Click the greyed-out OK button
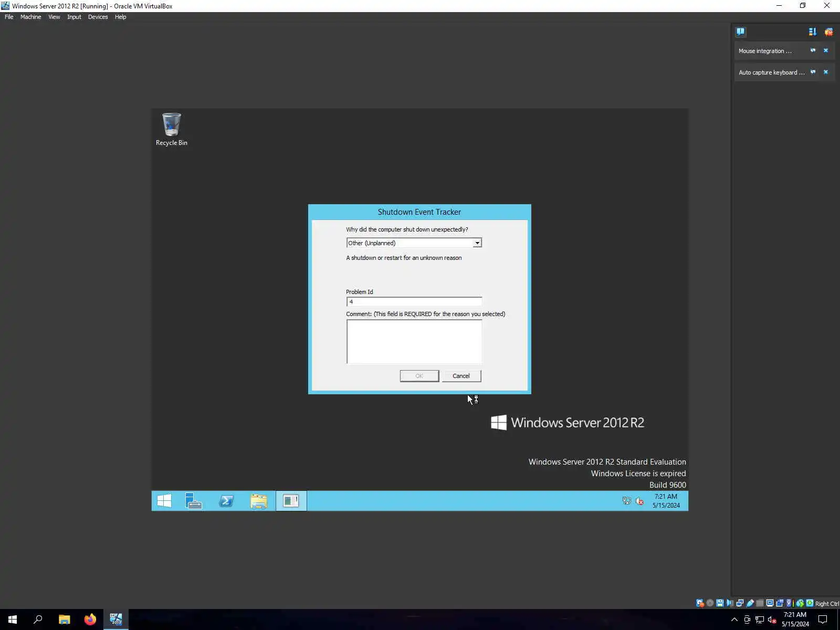Viewport: 840px width, 630px height. coord(419,376)
